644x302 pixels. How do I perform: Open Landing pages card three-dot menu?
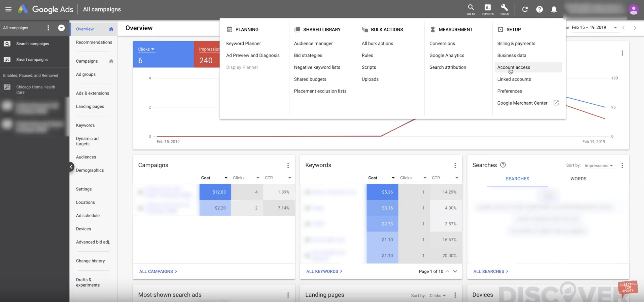tap(455, 295)
